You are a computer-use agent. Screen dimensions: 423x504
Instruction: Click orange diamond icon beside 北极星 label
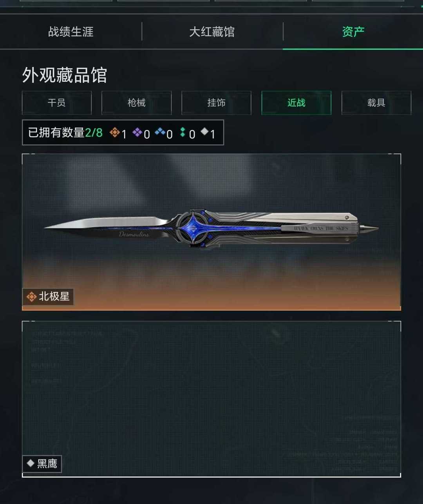tap(31, 297)
